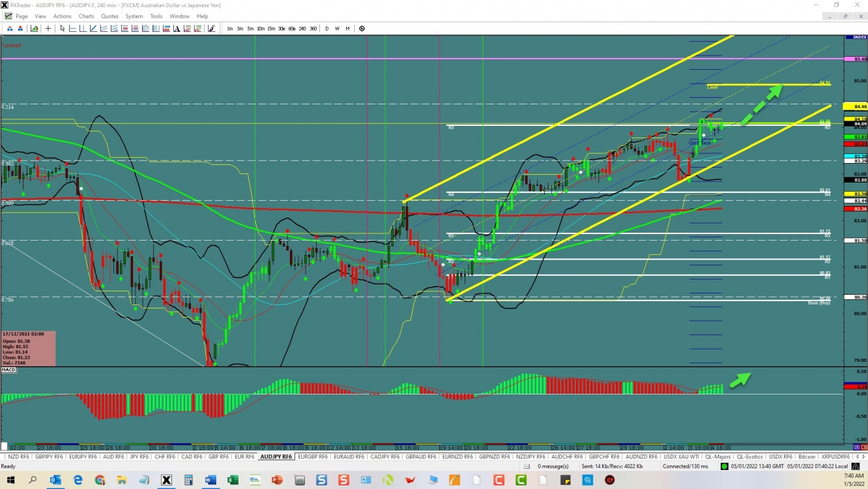The width and height of the screenshot is (868, 489).
Task: Switch chart to 15m timeframe
Action: [x=271, y=28]
